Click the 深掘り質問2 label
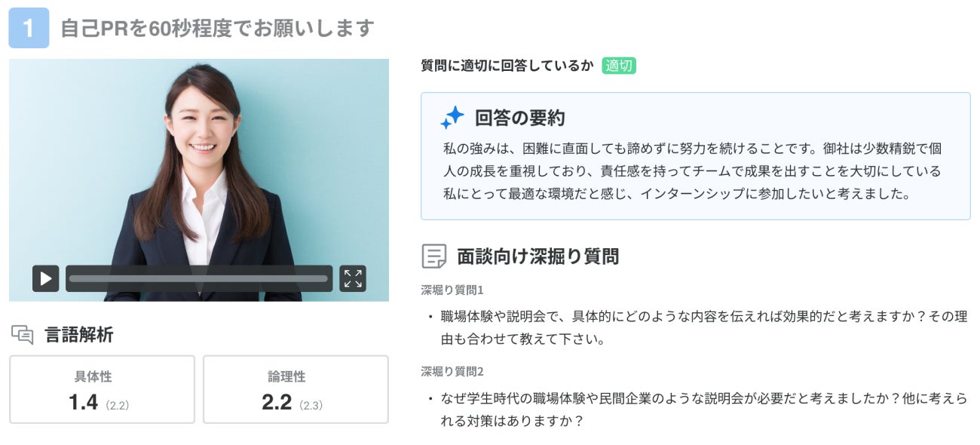The height and width of the screenshot is (445, 980). 452,371
